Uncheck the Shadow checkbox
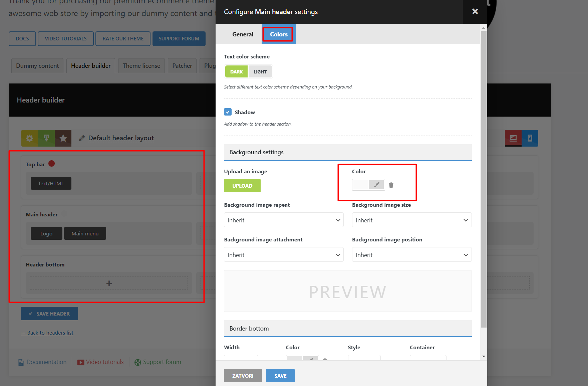The width and height of the screenshot is (588, 386). click(228, 112)
